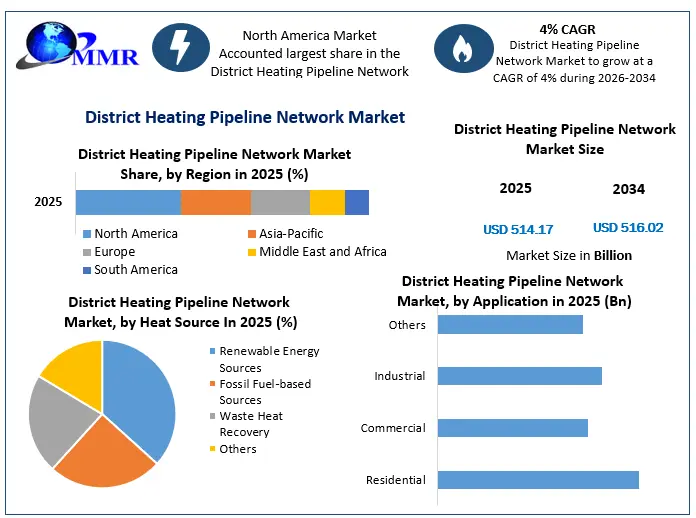Click the 'Others' axis label in bar chart

click(407, 325)
